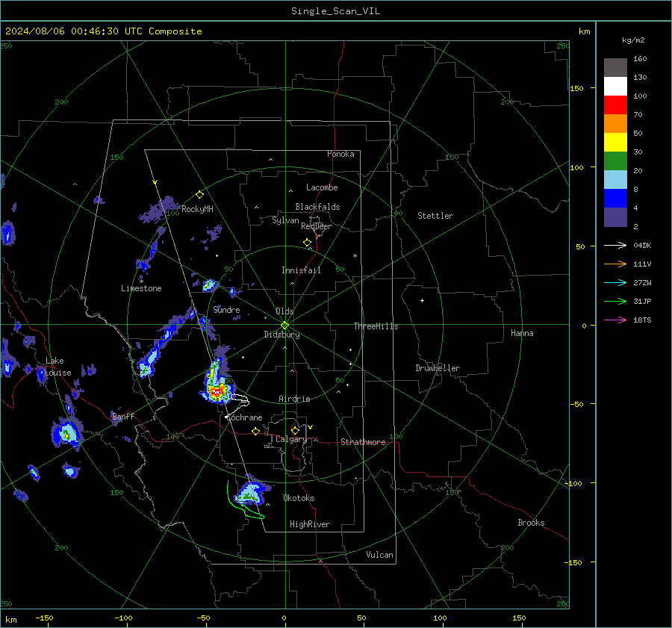The width and height of the screenshot is (672, 628).
Task: Click the HighRiver label
Action: click(x=310, y=524)
